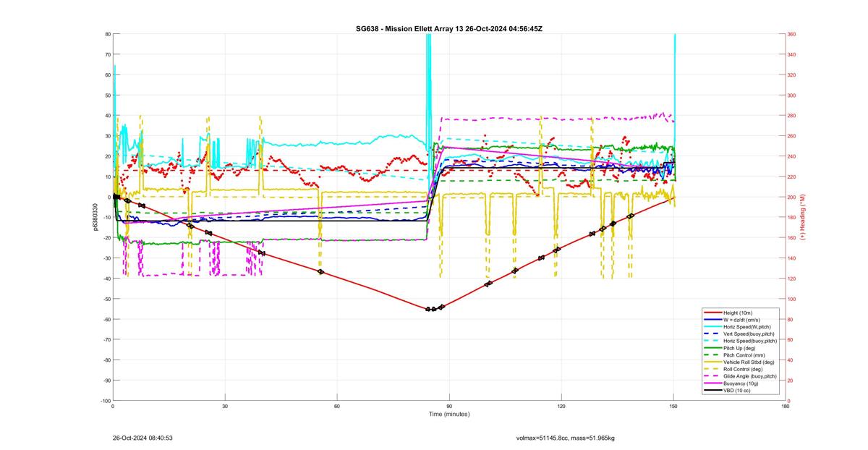Viewport: 868px width, 450px height.
Task: Click the diamond marker at the deepest height point
Action: (x=428, y=309)
